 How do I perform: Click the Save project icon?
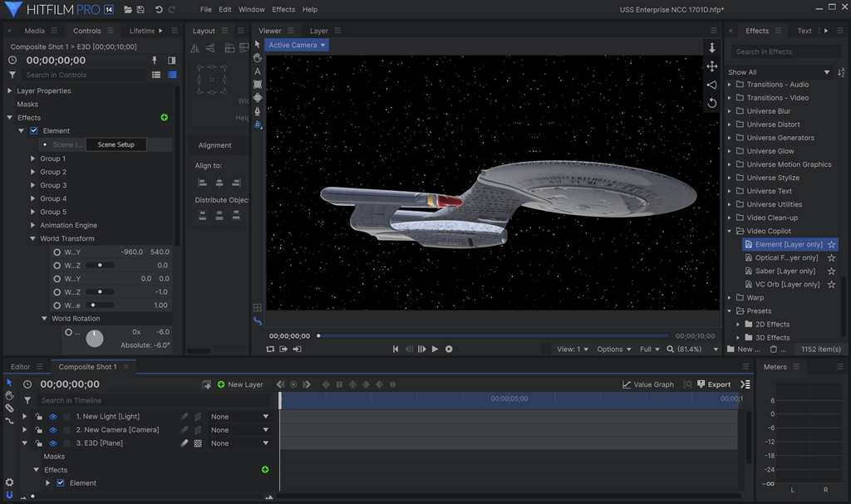[140, 10]
